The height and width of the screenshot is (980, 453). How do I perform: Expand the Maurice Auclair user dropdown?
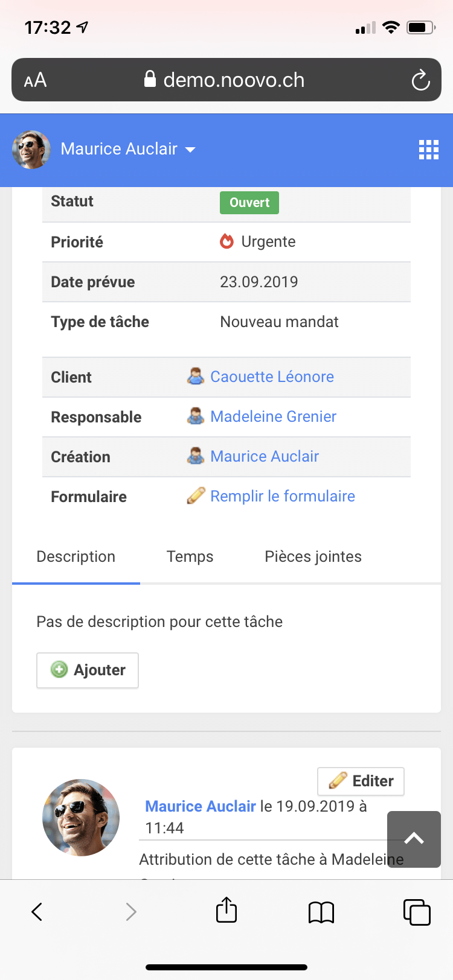128,149
